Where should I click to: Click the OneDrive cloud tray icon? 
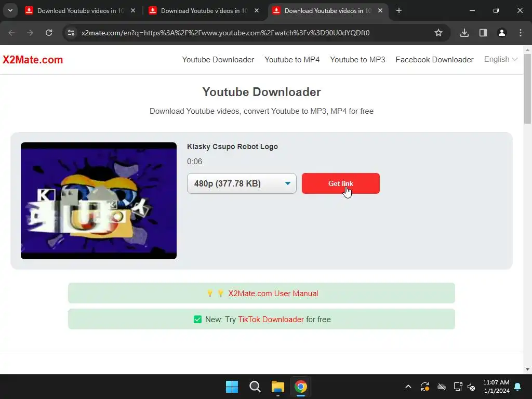point(442,387)
